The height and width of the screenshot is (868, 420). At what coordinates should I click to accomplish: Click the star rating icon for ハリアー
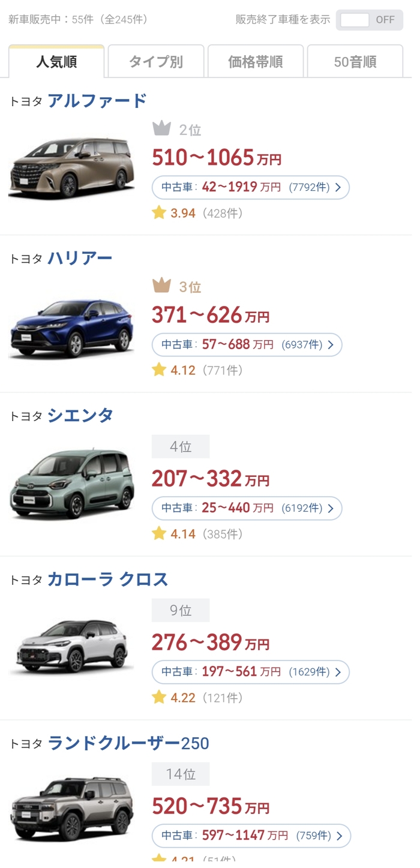[x=159, y=370]
